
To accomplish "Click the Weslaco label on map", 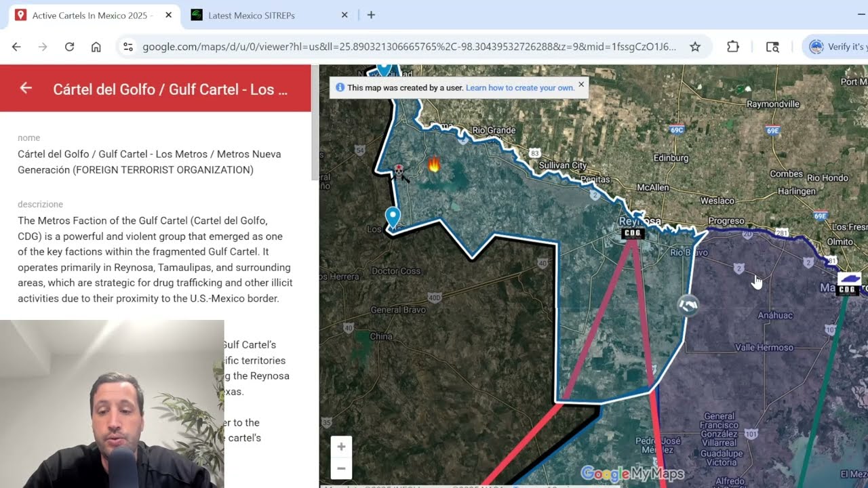I will pyautogui.click(x=717, y=201).
